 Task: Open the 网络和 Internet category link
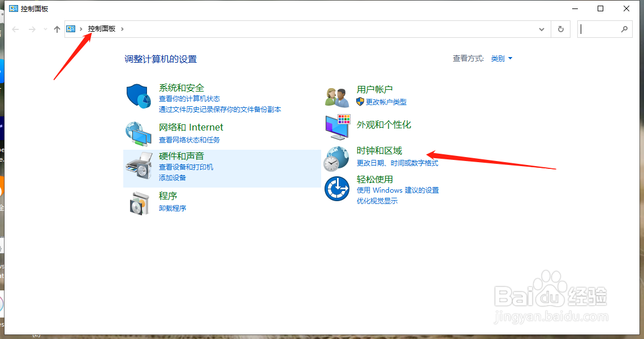coord(191,127)
